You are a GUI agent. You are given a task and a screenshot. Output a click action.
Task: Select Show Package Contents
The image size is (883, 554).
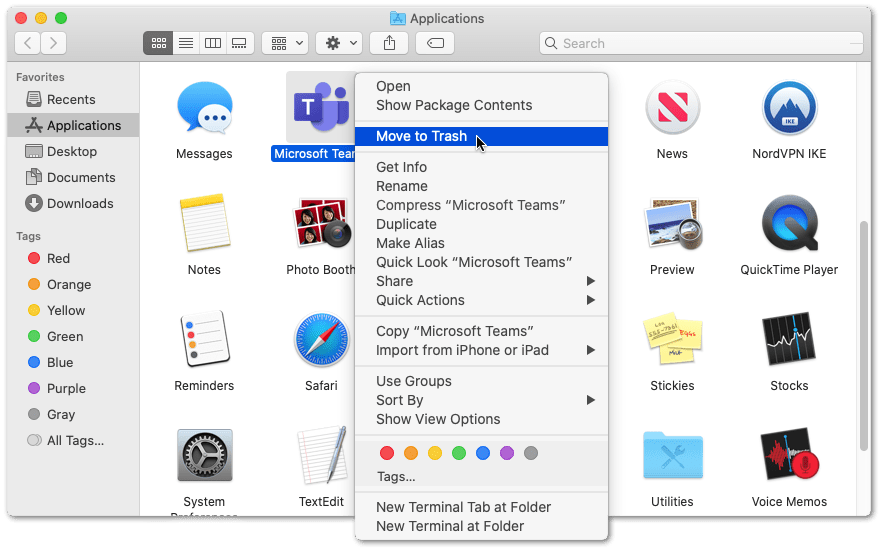tap(481, 105)
